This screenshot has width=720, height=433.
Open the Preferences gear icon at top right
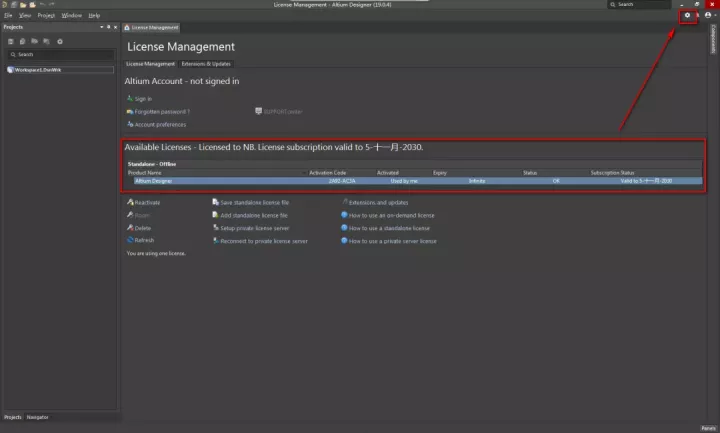(x=687, y=15)
